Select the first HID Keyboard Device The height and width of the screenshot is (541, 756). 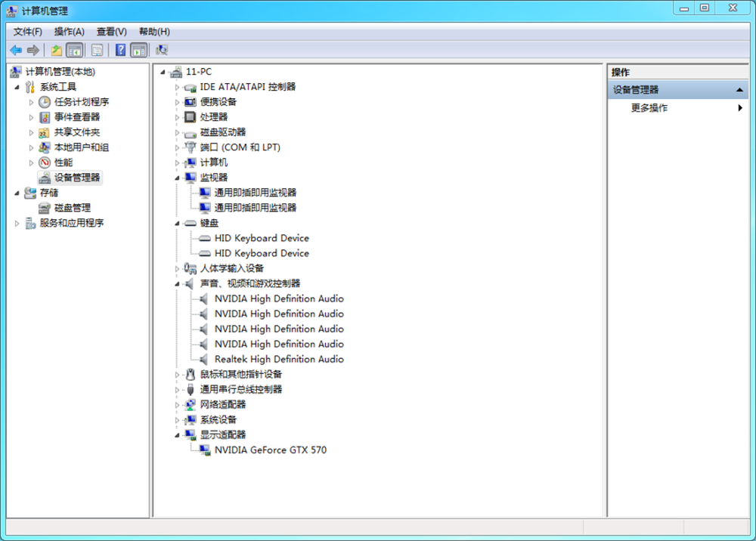point(262,238)
